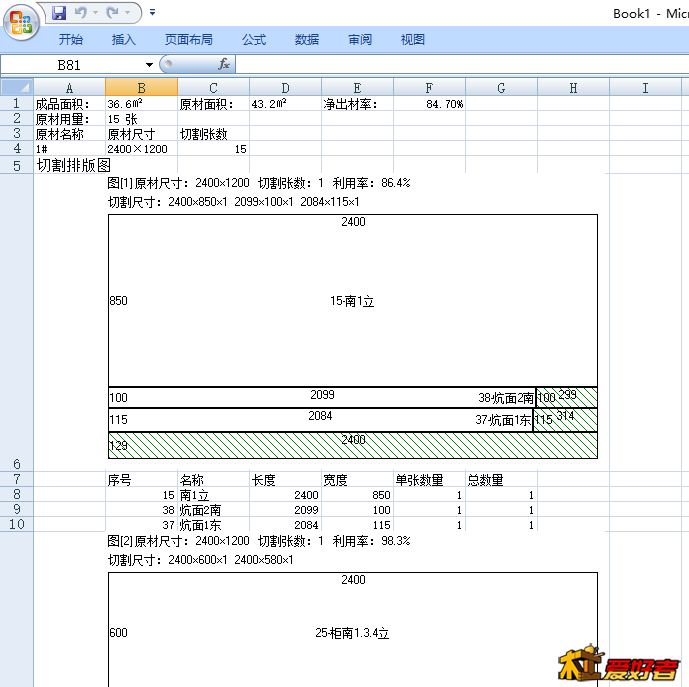Click cell containing 原材名称
This screenshot has width=689, height=687.
pyautogui.click(x=69, y=134)
